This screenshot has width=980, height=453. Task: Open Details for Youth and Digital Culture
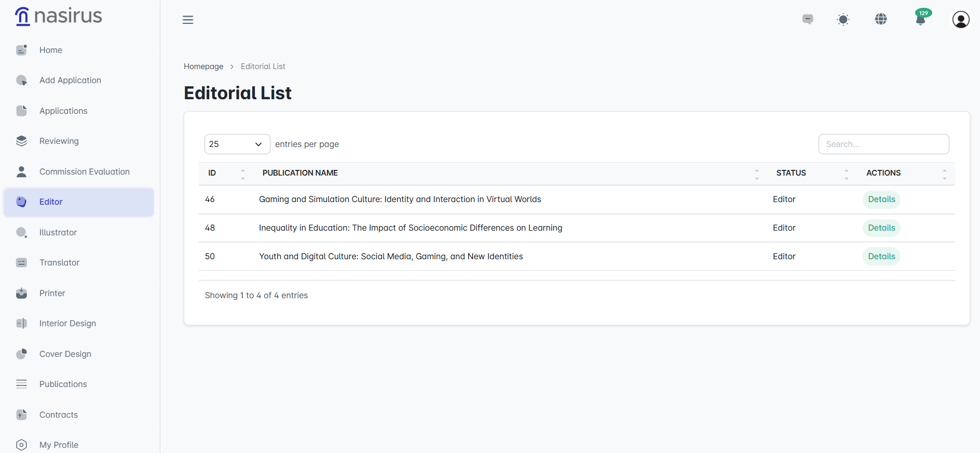[881, 257]
